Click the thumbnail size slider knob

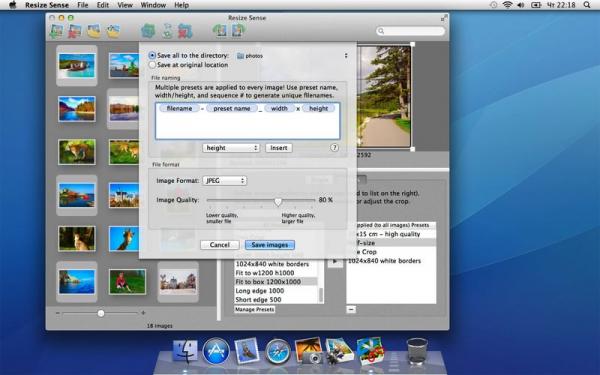101,313
